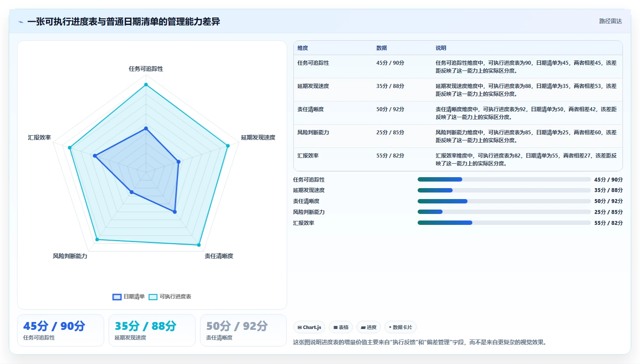Viewport: 640px width, 364px height.
Task: Click the blue data point on 延期发现速度 axis
Action: coord(179,162)
